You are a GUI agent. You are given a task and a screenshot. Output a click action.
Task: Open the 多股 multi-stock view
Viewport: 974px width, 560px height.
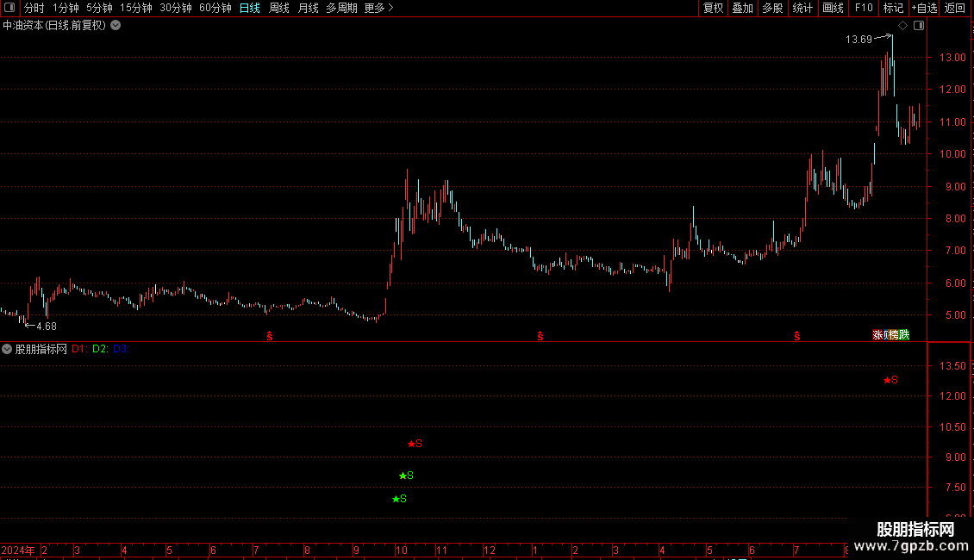point(772,8)
